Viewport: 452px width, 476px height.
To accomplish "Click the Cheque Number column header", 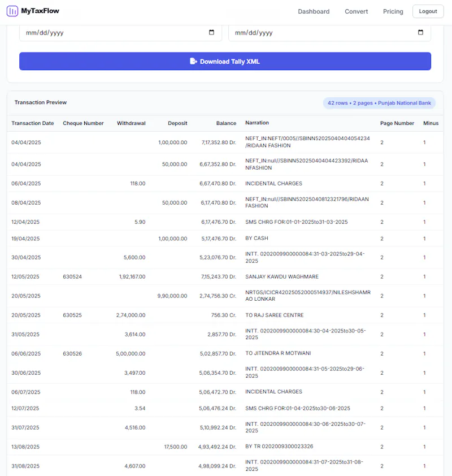I will (83, 123).
